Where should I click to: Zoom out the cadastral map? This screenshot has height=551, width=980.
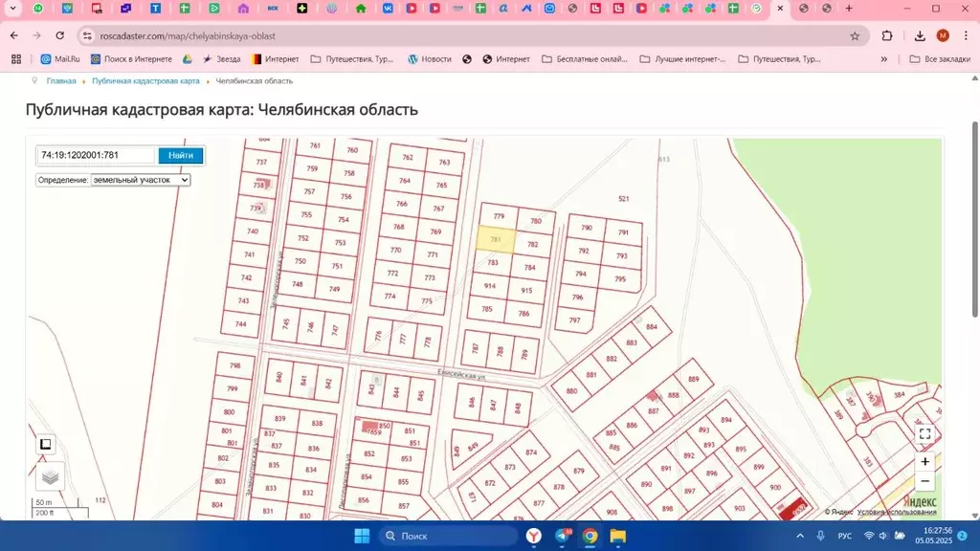pos(924,481)
